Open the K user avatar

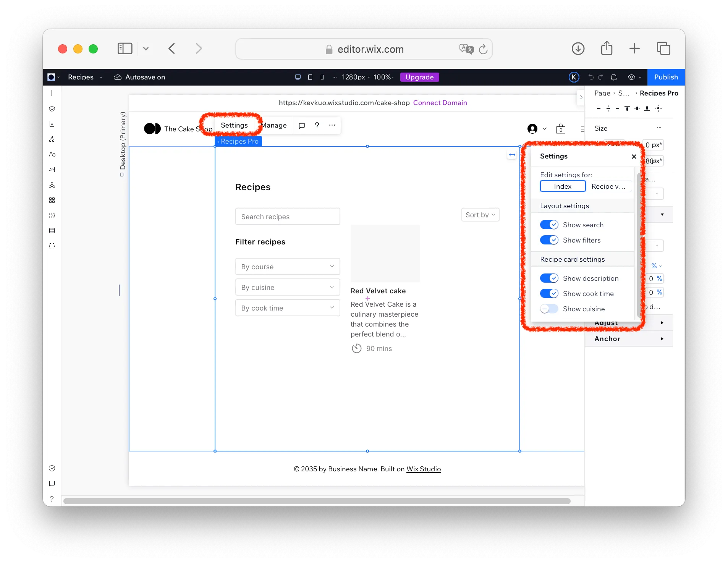(574, 77)
